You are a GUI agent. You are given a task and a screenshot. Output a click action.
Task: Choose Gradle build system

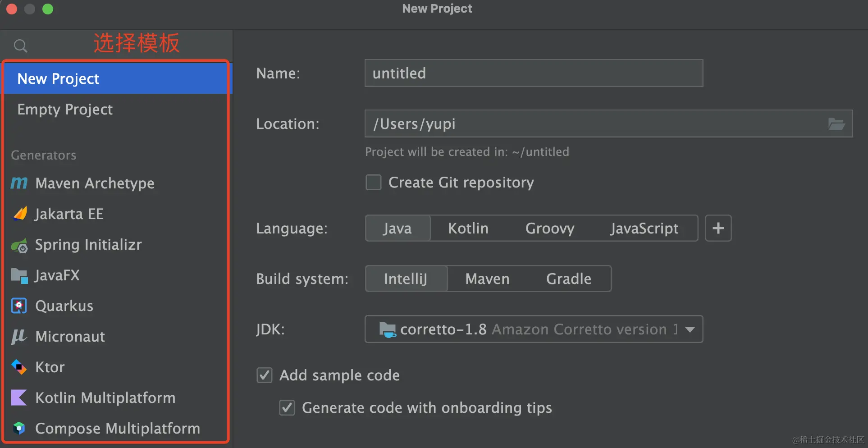point(569,279)
